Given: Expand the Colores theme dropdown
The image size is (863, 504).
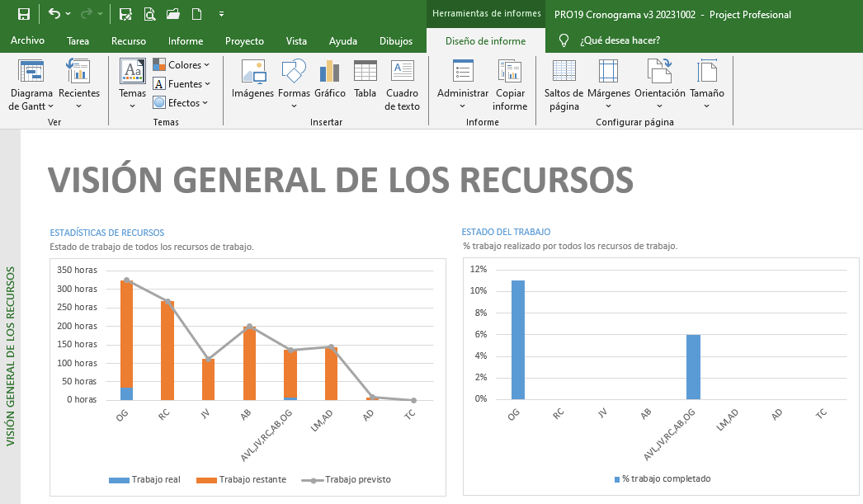Looking at the screenshot, I should [x=182, y=65].
